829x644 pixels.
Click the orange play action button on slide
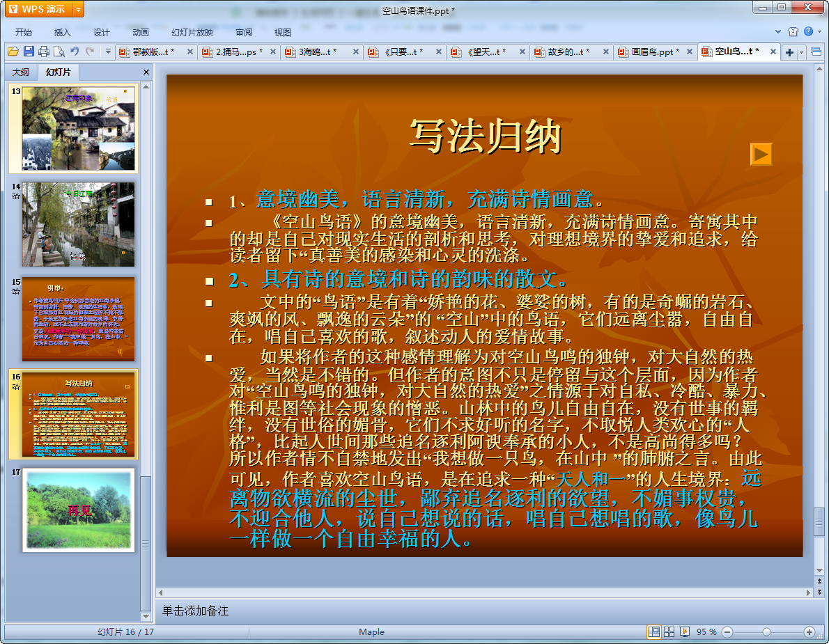[x=761, y=154]
